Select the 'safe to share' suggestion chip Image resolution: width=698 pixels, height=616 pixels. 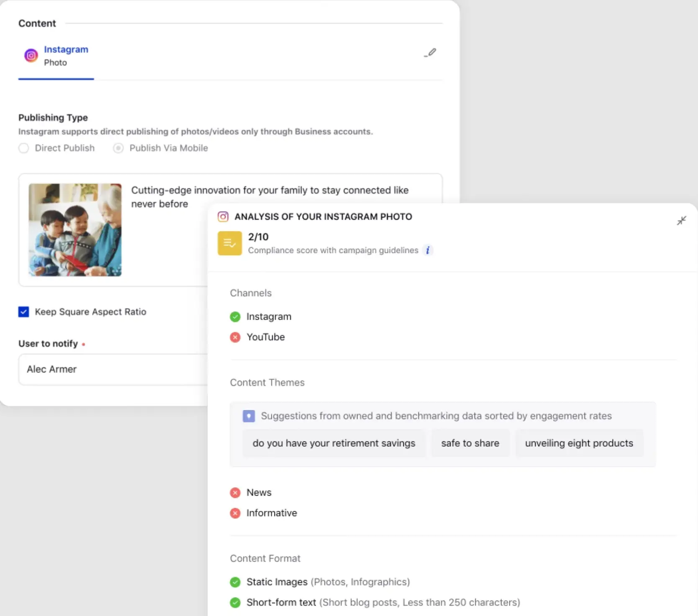click(x=470, y=443)
